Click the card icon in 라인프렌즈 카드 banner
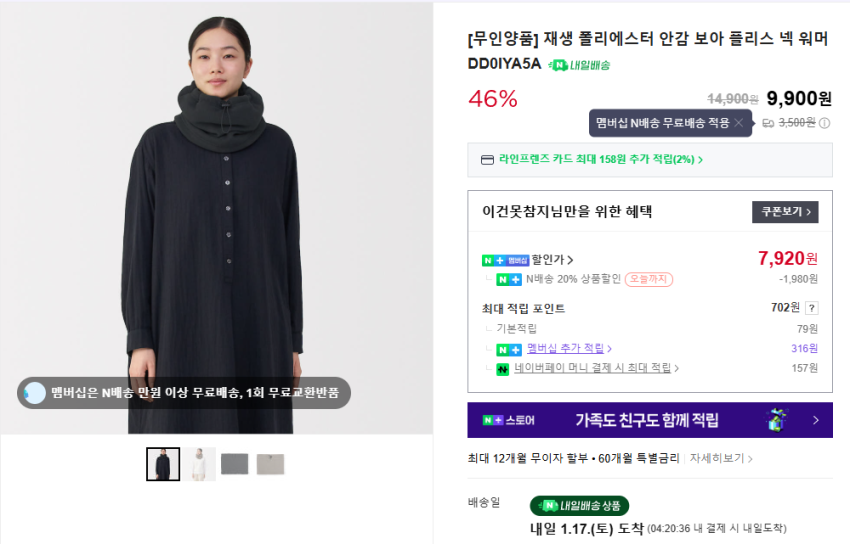The image size is (850, 544). pyautogui.click(x=487, y=159)
